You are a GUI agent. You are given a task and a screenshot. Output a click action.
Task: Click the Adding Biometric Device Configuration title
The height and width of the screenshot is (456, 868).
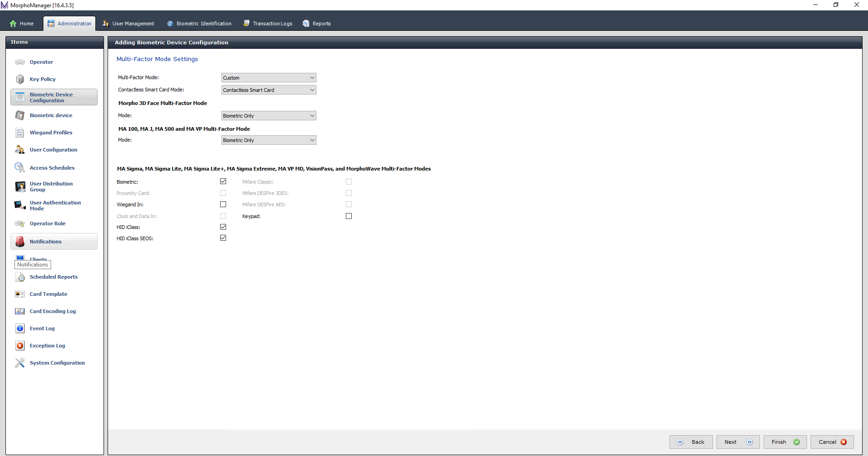pyautogui.click(x=171, y=43)
